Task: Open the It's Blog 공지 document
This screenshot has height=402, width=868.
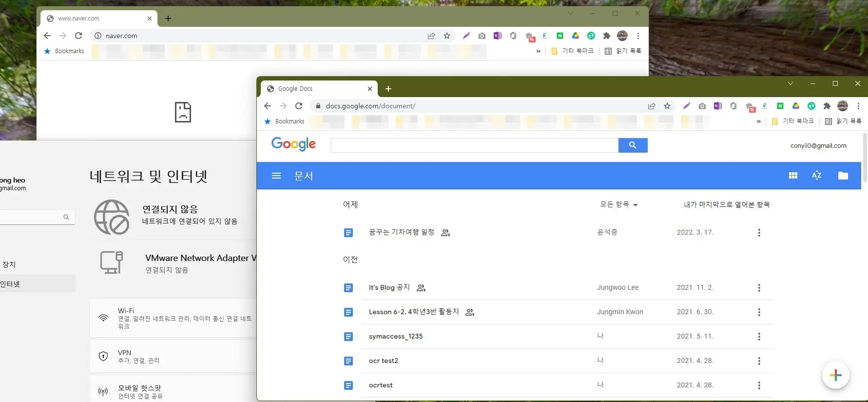Action: click(x=389, y=287)
